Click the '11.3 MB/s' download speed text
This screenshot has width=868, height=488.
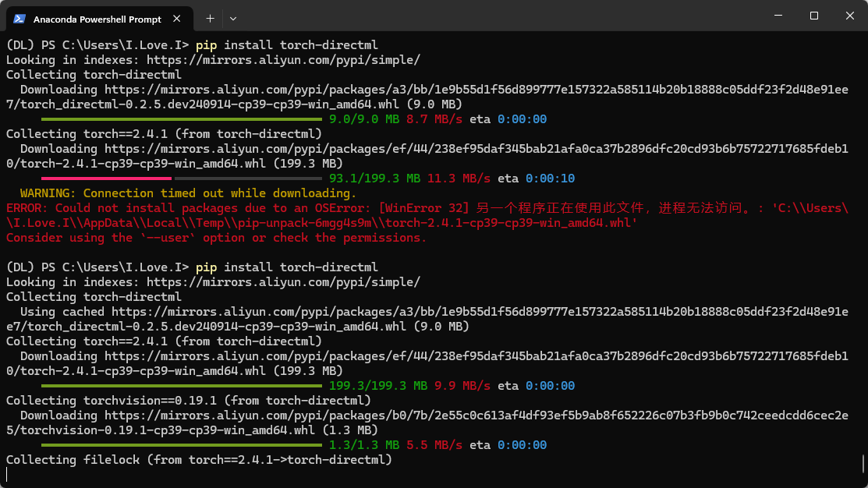pos(459,179)
